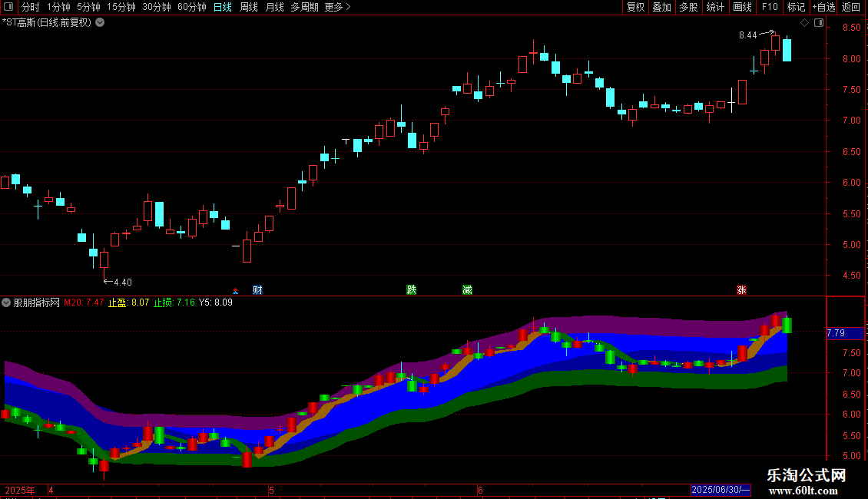This screenshot has height=499, width=868.
Task: Switch to 分时 intraday view
Action: (x=31, y=7)
